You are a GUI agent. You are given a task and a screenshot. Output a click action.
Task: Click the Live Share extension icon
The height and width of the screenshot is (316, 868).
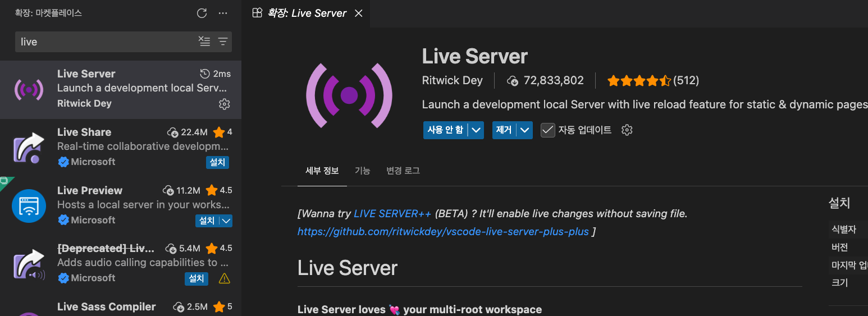coord(29,148)
